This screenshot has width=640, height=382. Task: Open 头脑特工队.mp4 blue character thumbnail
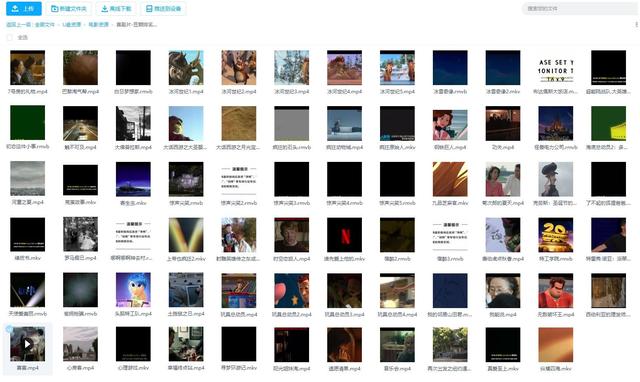[x=133, y=290]
